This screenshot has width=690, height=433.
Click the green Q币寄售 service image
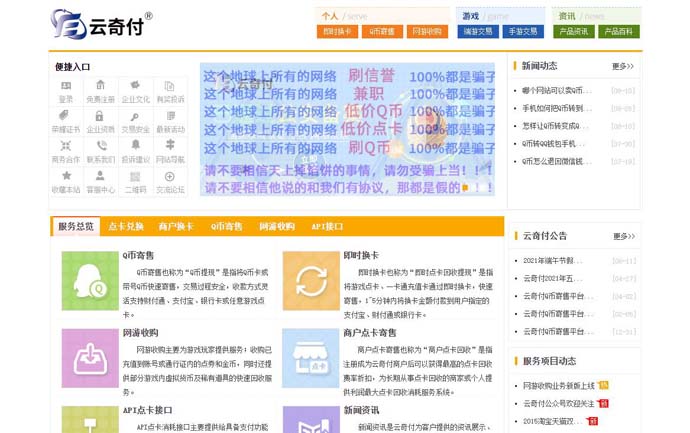[x=90, y=280]
